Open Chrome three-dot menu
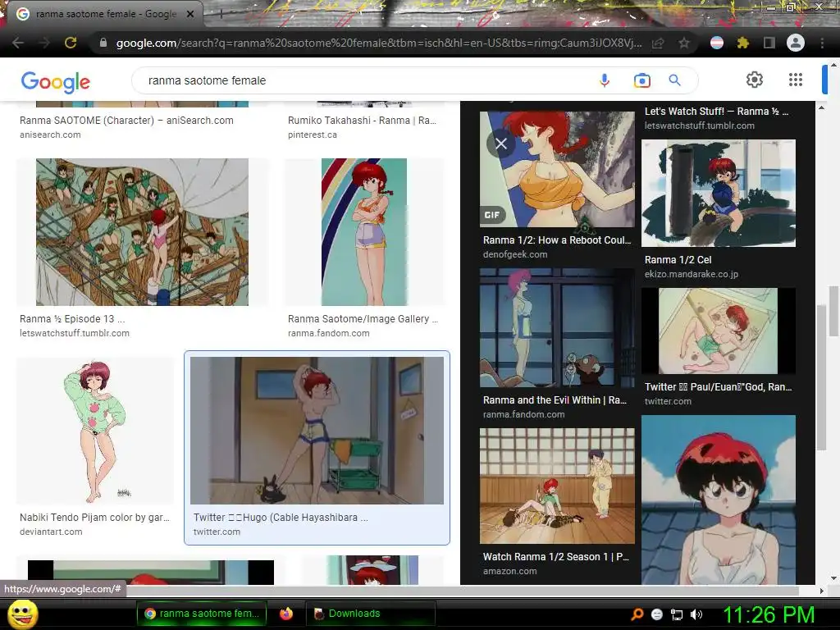 click(x=822, y=43)
